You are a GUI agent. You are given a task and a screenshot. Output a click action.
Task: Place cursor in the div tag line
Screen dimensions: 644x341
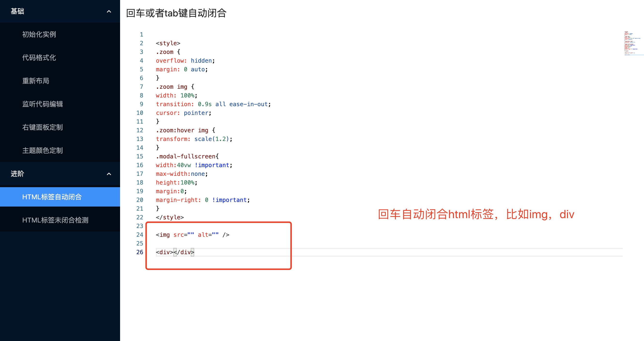[175, 252]
